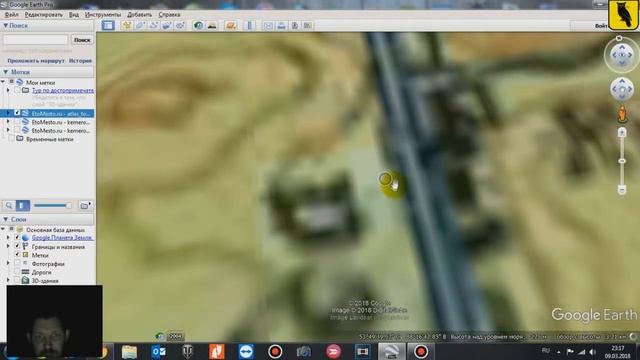Image resolution: width=640 pixels, height=360 pixels.
Task: Toggle the sunlight across landscape tool
Action: pyautogui.click(x=212, y=25)
